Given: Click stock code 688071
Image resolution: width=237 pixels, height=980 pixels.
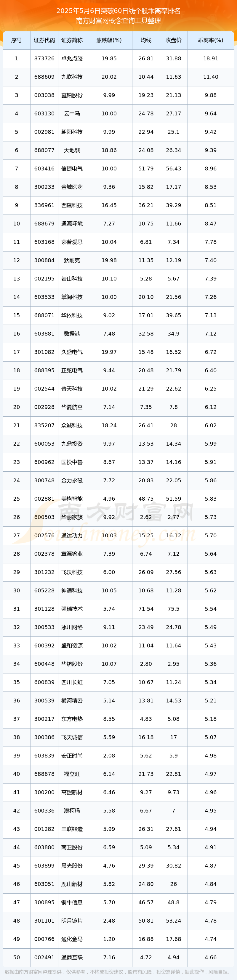Looking at the screenshot, I should [x=44, y=315].
